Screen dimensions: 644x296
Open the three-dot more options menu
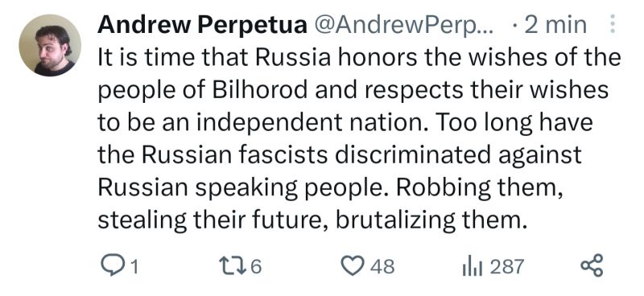tap(613, 24)
